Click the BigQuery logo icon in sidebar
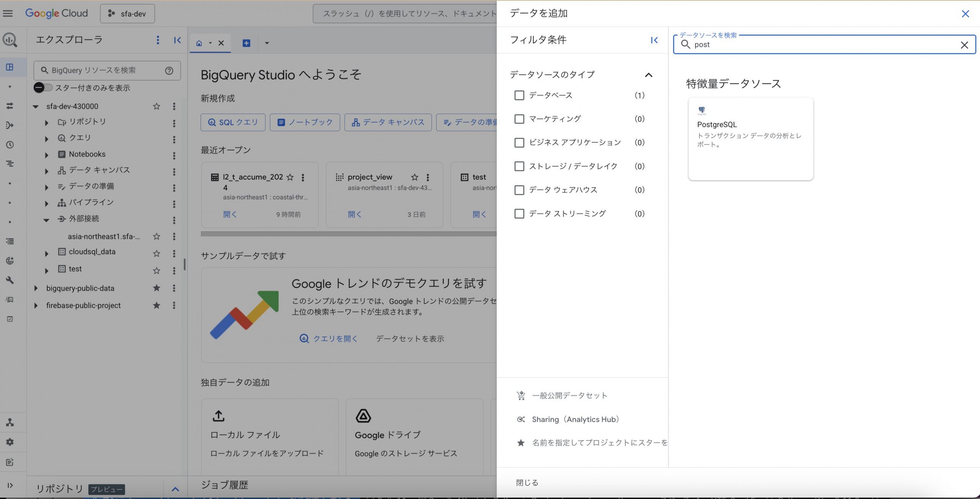This screenshot has height=499, width=980. [10, 40]
